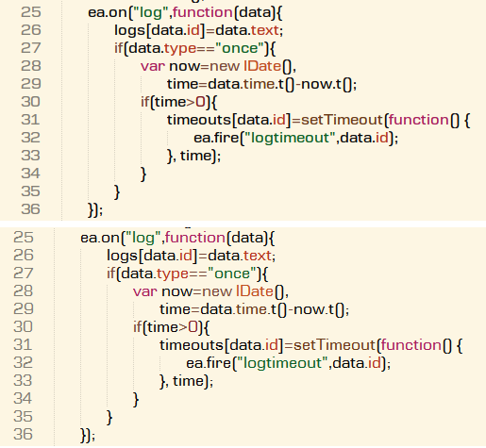Click "function" keyword on upper editor line 25
Screen dimensions: 486x448
(202, 12)
